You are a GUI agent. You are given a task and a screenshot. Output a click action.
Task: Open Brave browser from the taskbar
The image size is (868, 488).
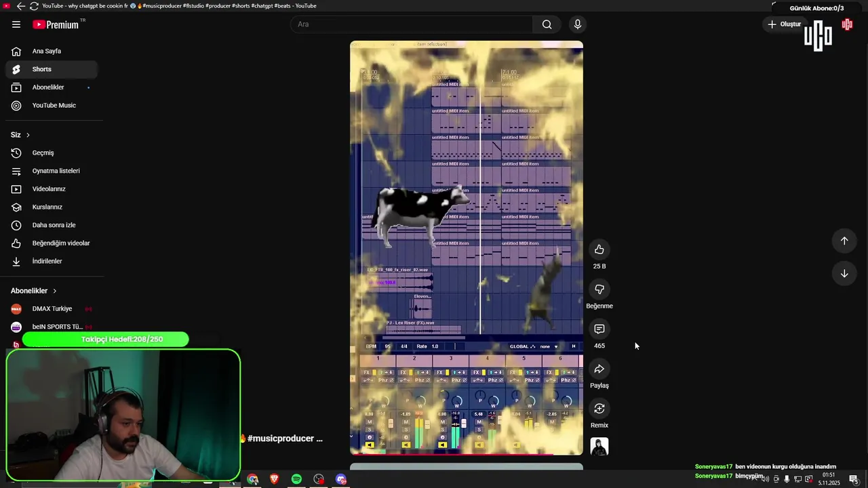pos(275,479)
